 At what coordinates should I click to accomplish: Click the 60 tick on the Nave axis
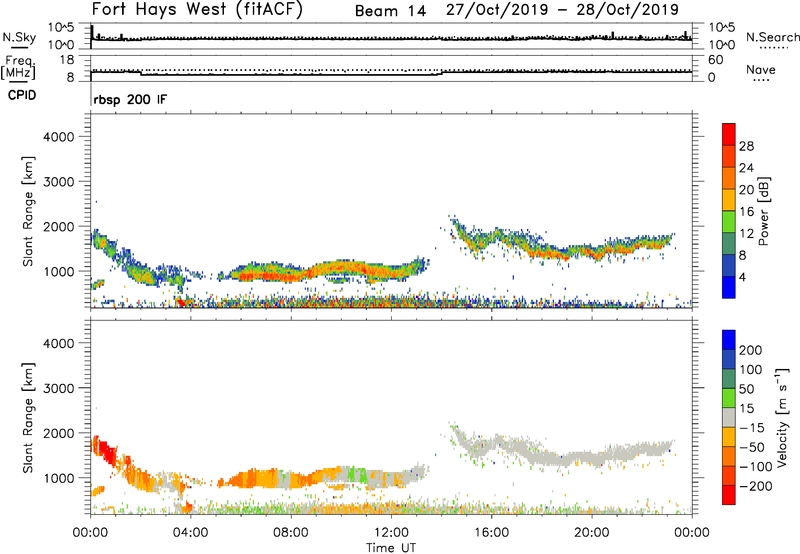[x=715, y=60]
